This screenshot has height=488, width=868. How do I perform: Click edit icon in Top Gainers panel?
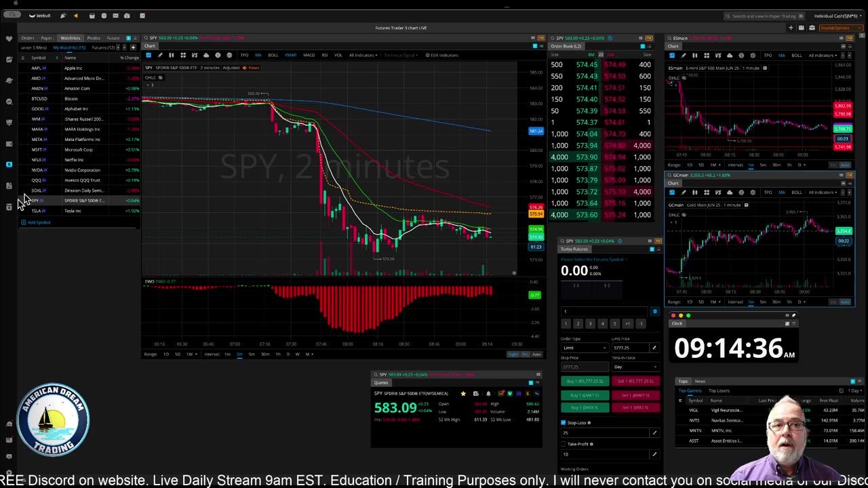tap(842, 390)
